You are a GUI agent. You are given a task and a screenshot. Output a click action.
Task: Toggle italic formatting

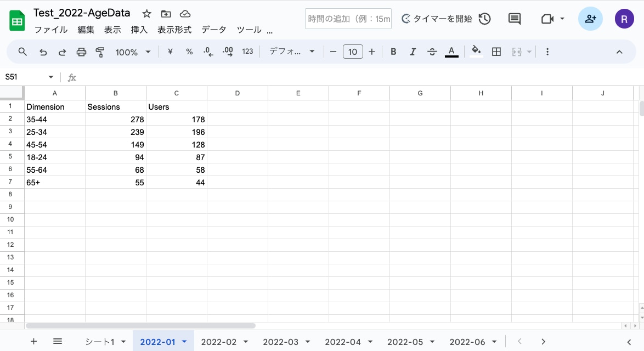(x=413, y=52)
